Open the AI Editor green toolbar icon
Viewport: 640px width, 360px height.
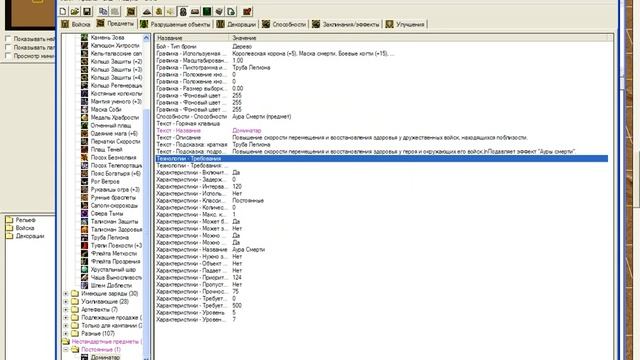click(207, 11)
